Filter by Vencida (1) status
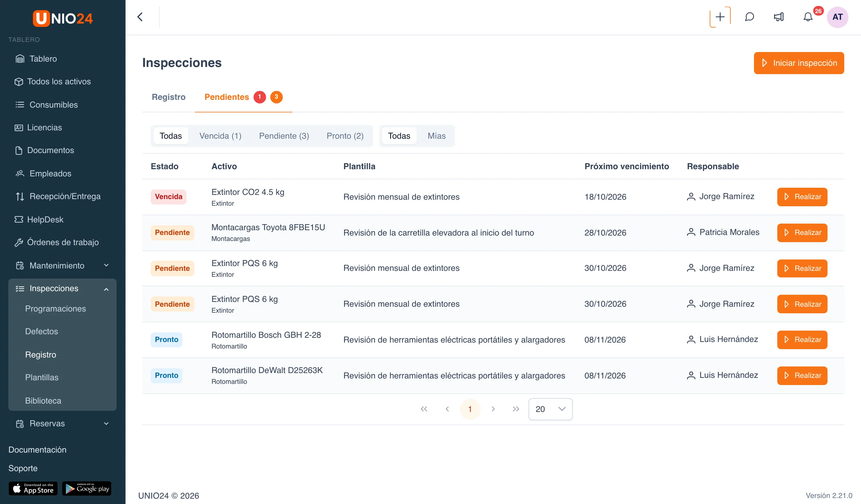 (x=220, y=136)
